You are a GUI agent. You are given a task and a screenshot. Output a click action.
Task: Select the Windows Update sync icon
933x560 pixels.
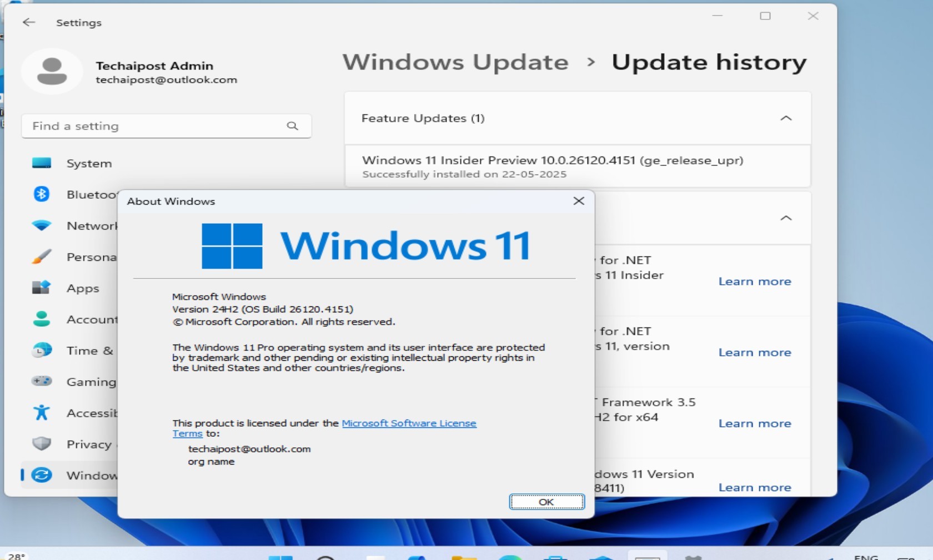click(x=42, y=475)
